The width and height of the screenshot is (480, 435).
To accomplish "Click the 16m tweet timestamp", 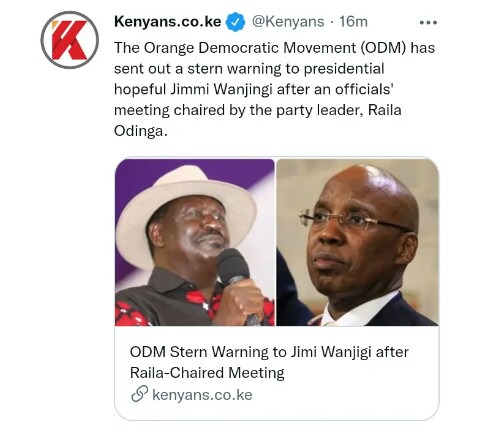I will click(x=353, y=22).
